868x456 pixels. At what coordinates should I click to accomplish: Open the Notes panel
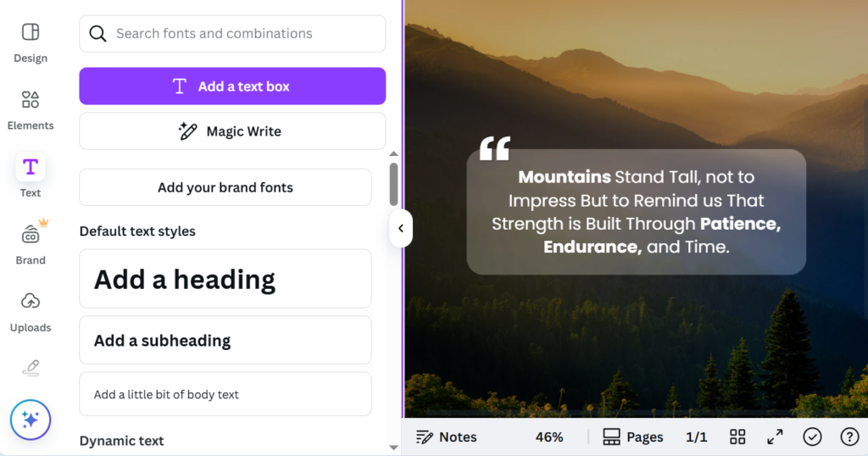click(447, 437)
